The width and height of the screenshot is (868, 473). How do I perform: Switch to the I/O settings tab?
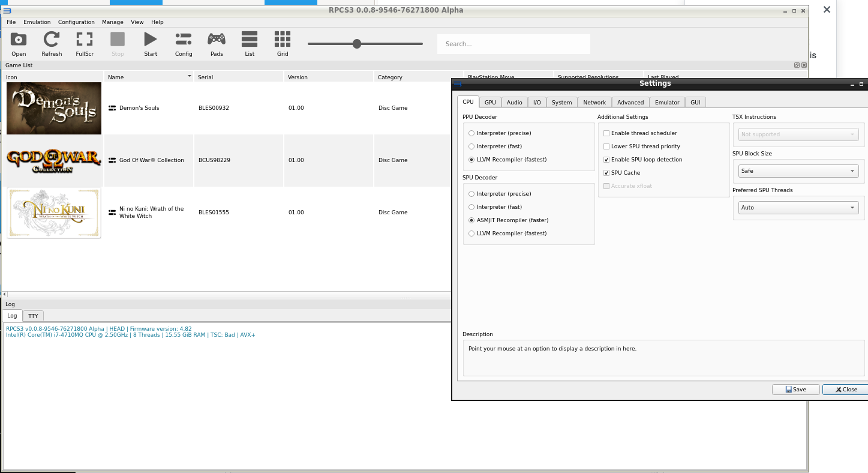(x=537, y=103)
